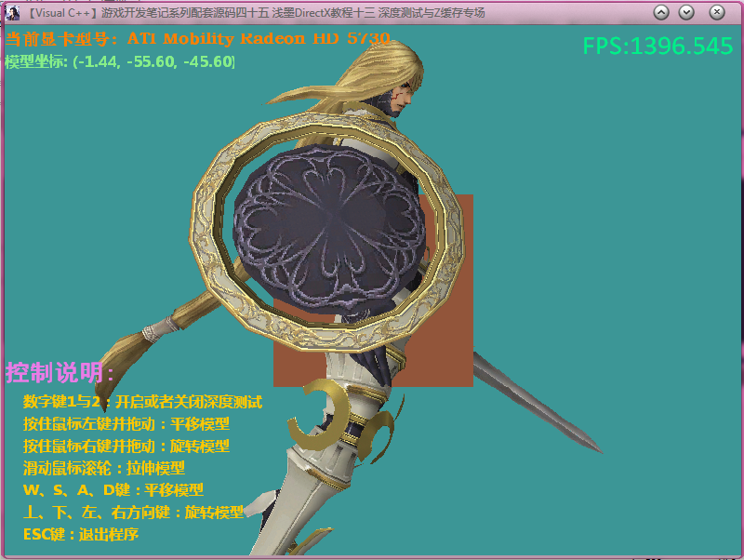
Task: Click the window title text
Action: coord(254,13)
